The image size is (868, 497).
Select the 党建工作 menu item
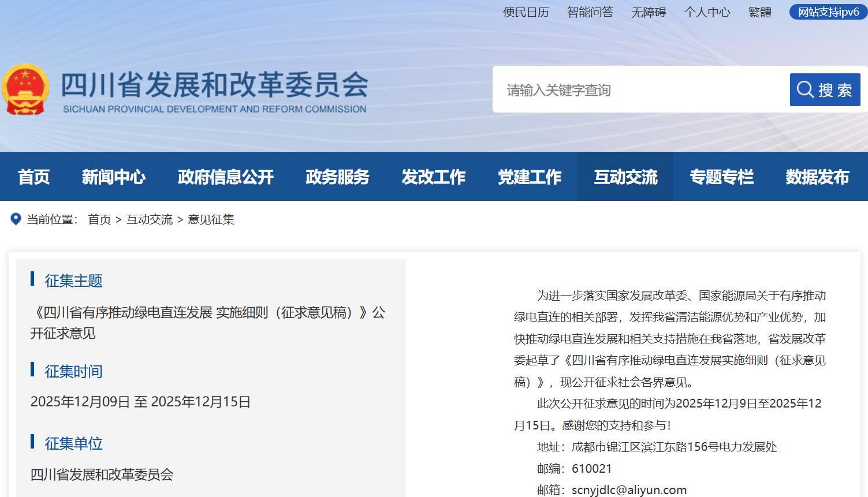(530, 177)
